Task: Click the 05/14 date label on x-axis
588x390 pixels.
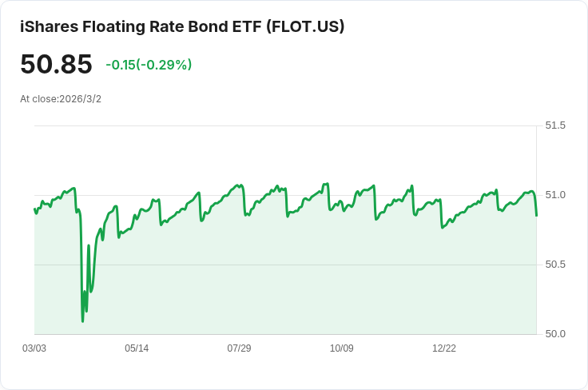Action: point(137,348)
